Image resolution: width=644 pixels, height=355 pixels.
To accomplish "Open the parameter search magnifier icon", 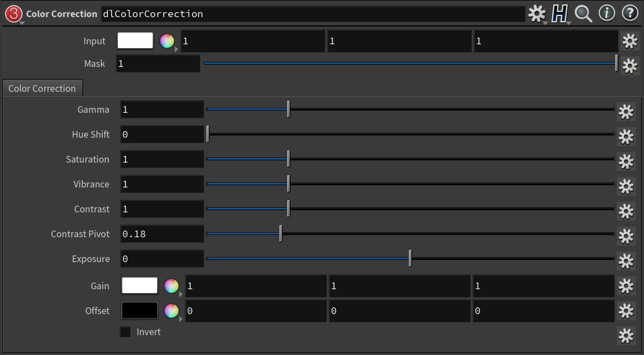I will click(x=583, y=14).
